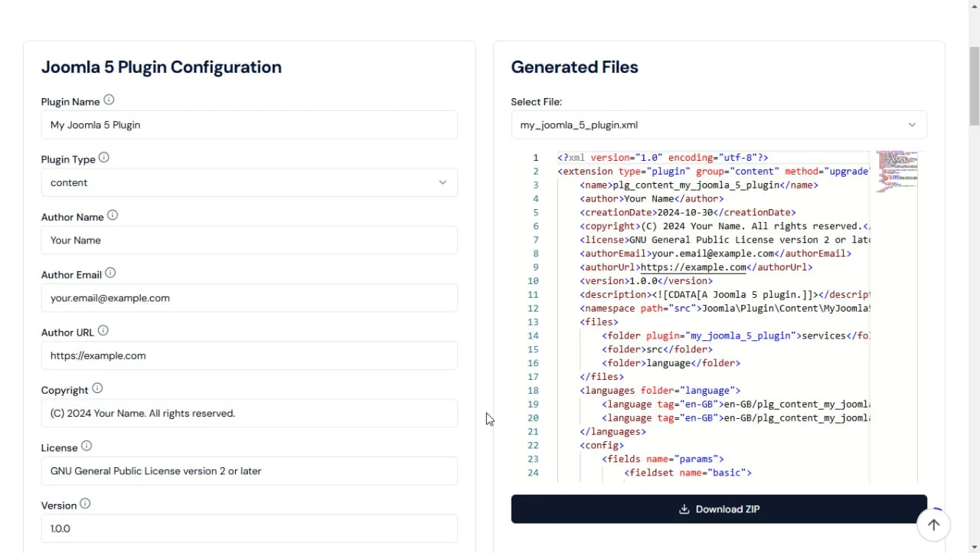Viewport: 980px width, 553px height.
Task: Open the Plugin Type dropdown showing content
Action: click(249, 182)
